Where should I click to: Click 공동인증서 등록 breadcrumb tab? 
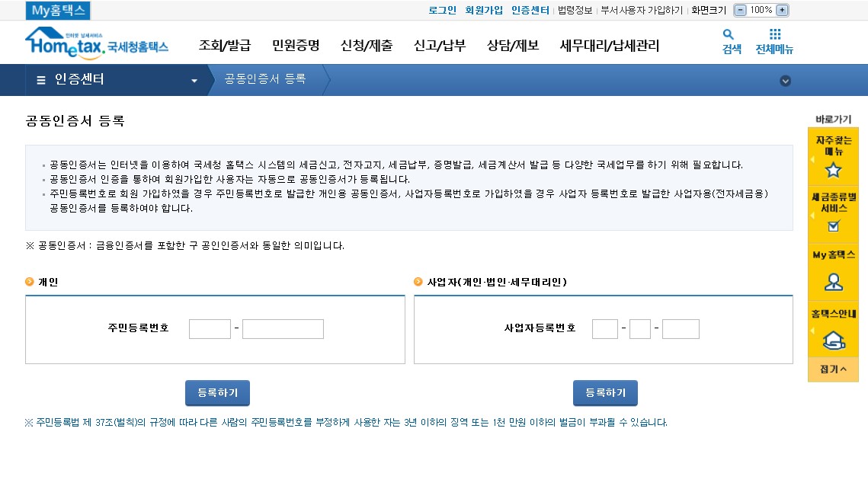coord(265,79)
